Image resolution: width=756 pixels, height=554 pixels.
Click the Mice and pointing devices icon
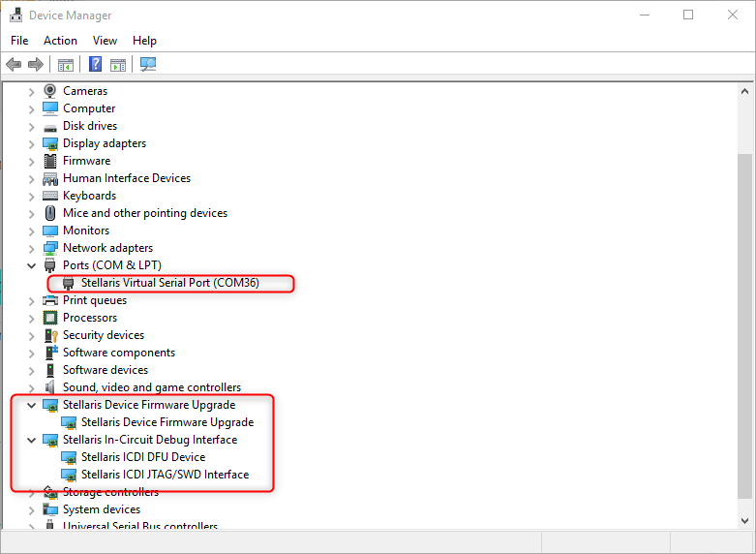click(x=50, y=213)
